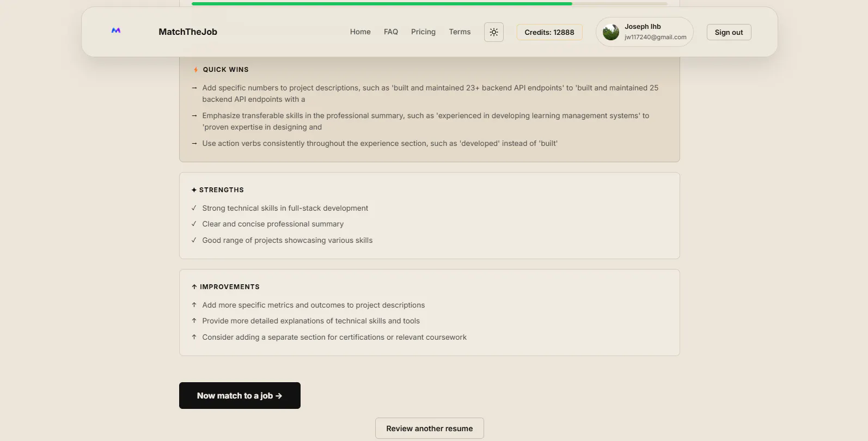Click 'Clear and concise professional summary' text
The image size is (868, 441).
pos(273,224)
